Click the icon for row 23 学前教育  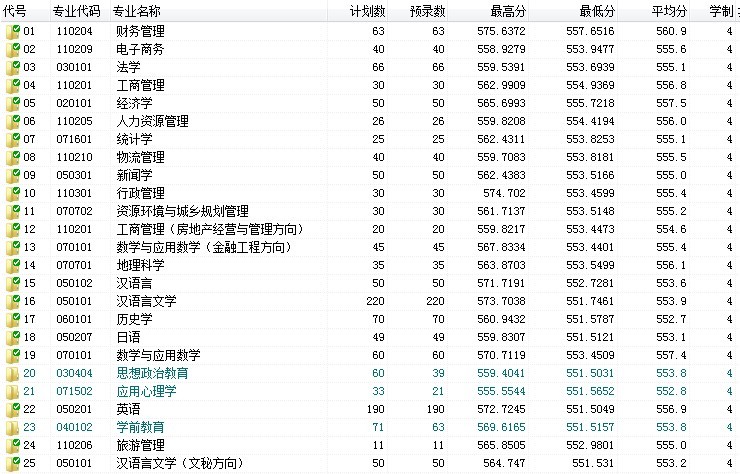point(13,427)
